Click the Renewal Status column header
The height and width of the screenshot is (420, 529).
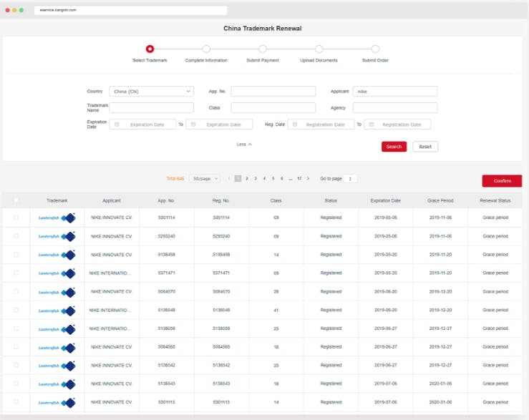tap(495, 201)
